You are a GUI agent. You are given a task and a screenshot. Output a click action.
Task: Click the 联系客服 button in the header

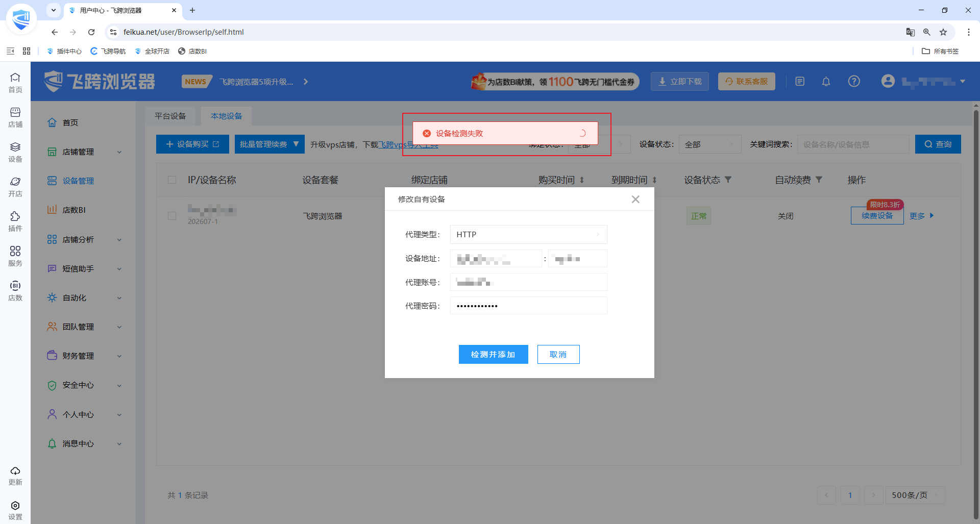pyautogui.click(x=747, y=82)
